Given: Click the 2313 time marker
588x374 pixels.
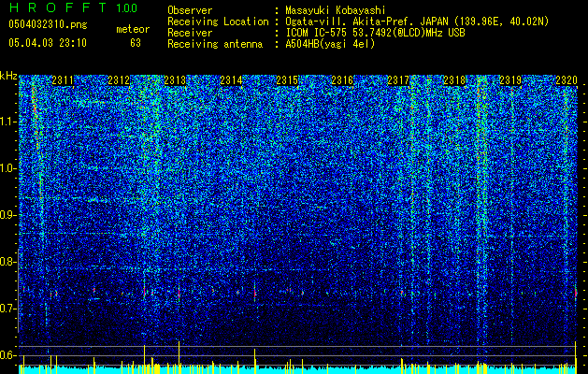Looking at the screenshot, I should tap(175, 80).
